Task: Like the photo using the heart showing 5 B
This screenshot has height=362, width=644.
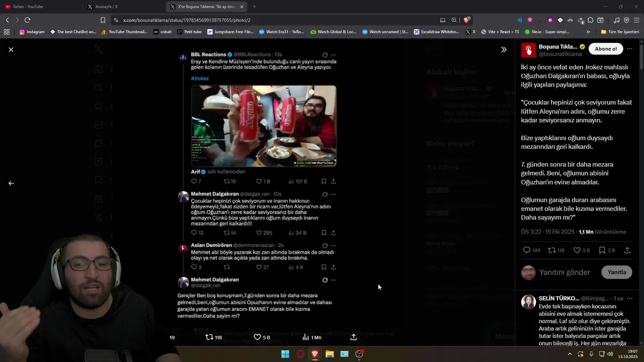Action: click(x=262, y=337)
